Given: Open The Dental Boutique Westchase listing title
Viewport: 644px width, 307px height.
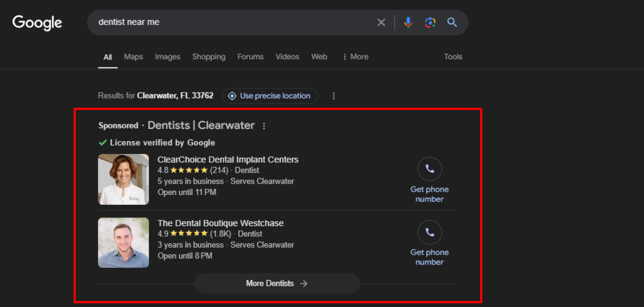Looking at the screenshot, I should click(x=220, y=223).
